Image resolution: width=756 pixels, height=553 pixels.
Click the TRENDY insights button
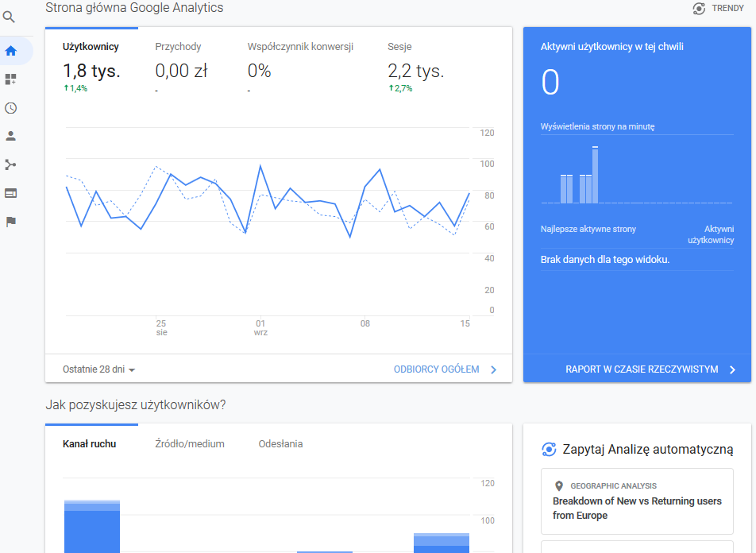pos(718,9)
